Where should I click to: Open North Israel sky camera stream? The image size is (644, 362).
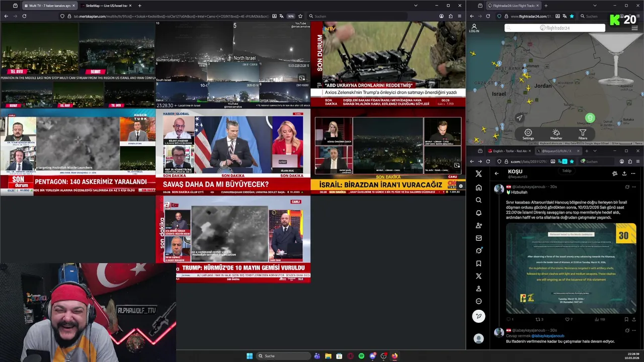232,65
